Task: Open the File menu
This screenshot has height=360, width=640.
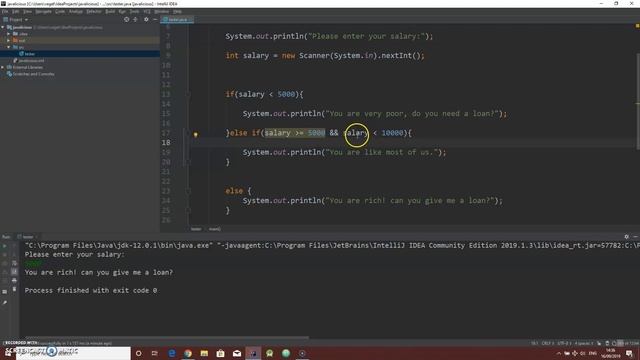Action: click(5, 11)
